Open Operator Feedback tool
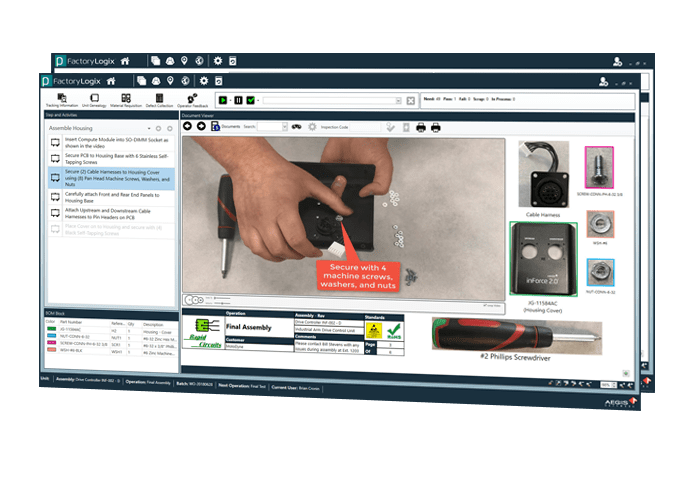The height and width of the screenshot is (485, 681). tap(192, 100)
